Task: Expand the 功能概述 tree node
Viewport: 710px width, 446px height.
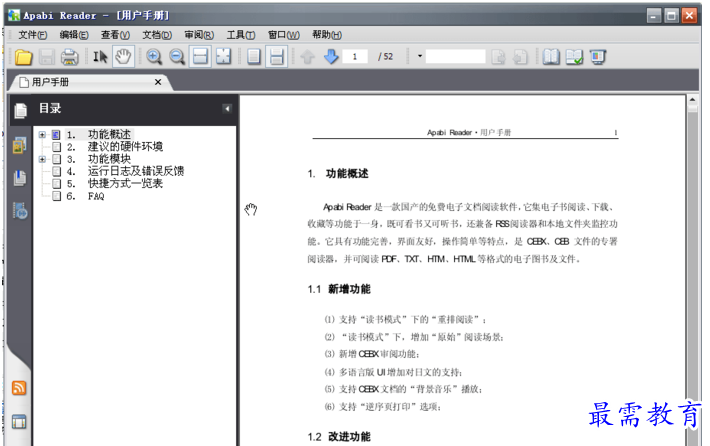Action: (42, 134)
